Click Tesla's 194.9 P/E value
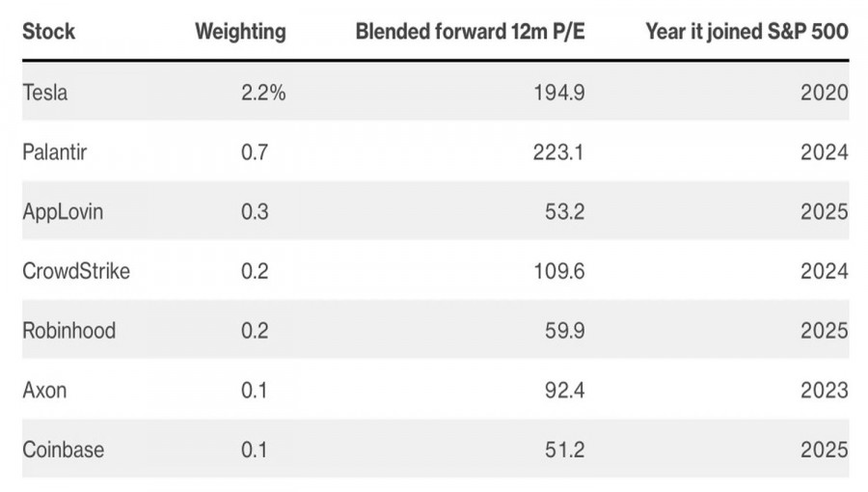The width and height of the screenshot is (868, 492). click(x=558, y=93)
